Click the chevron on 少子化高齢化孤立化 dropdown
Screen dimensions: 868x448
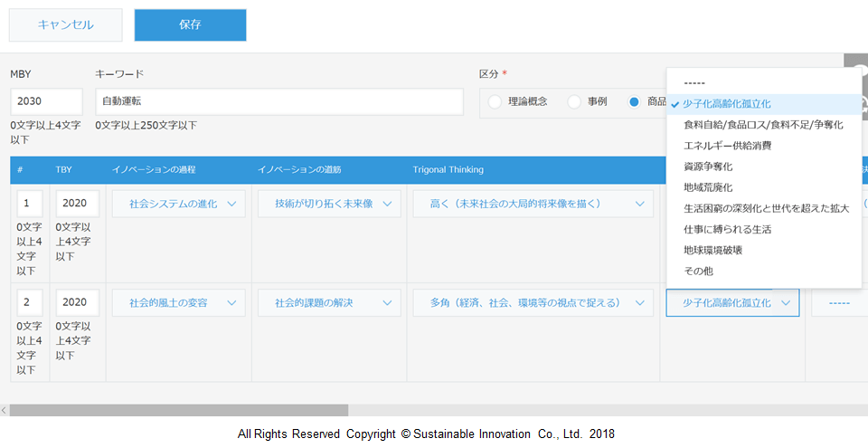pyautogui.click(x=785, y=303)
